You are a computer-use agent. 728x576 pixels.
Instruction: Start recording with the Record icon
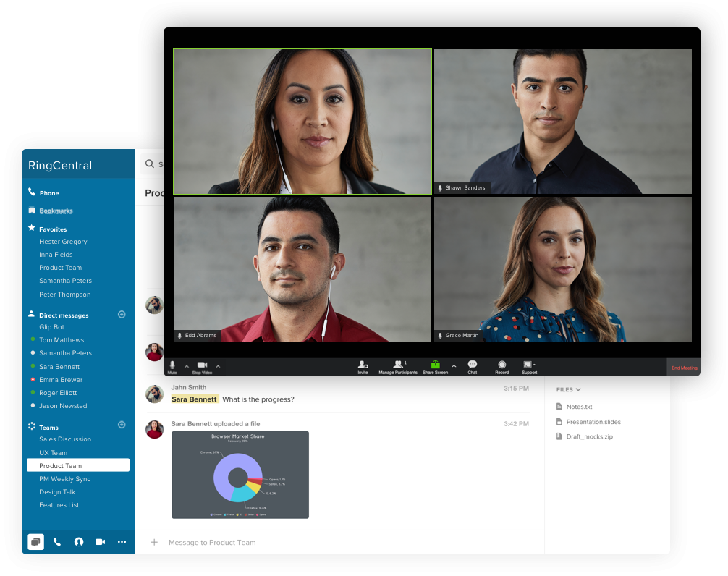501,365
